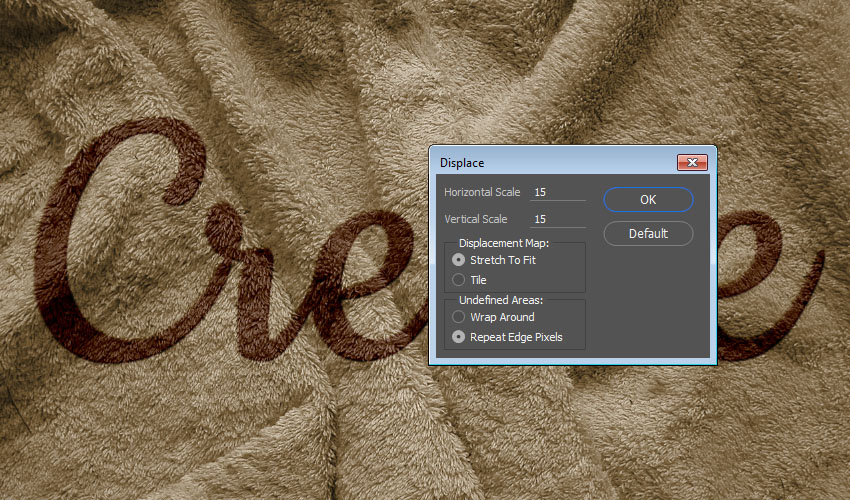Click the Horizontal Scale label
The height and width of the screenshot is (500, 850).
tap(482, 192)
